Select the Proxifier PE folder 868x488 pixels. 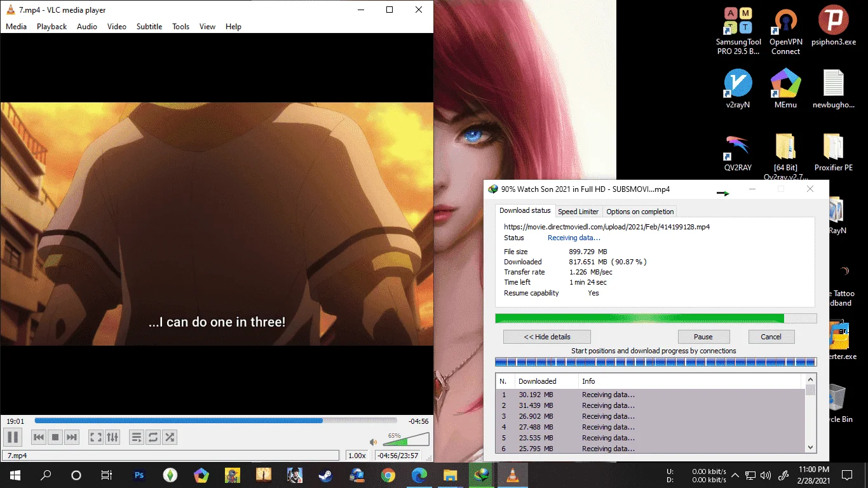click(x=834, y=152)
